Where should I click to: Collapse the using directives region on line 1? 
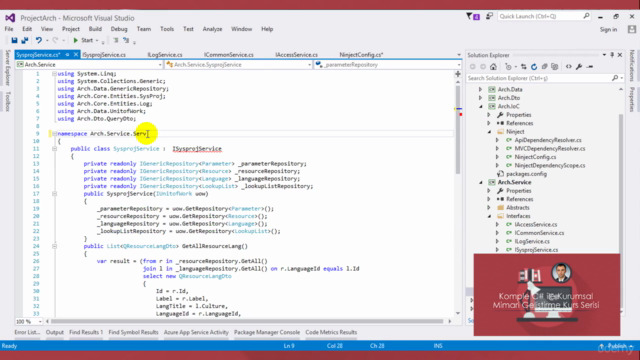click(54, 74)
